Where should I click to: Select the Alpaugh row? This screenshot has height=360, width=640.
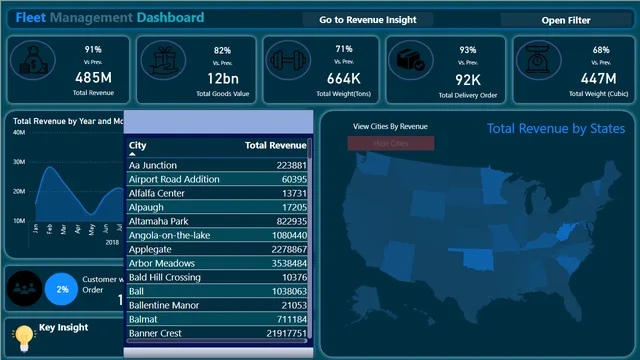point(218,207)
